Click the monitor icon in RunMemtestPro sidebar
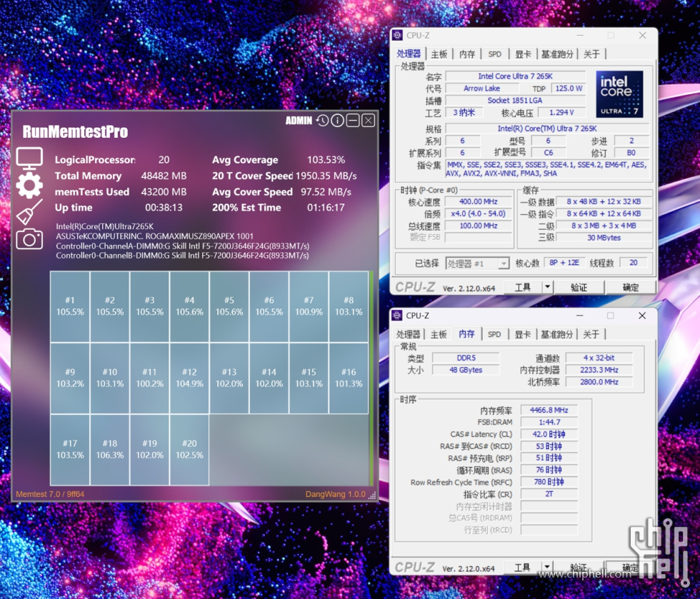Viewport: 700px width, 599px height. point(29,158)
